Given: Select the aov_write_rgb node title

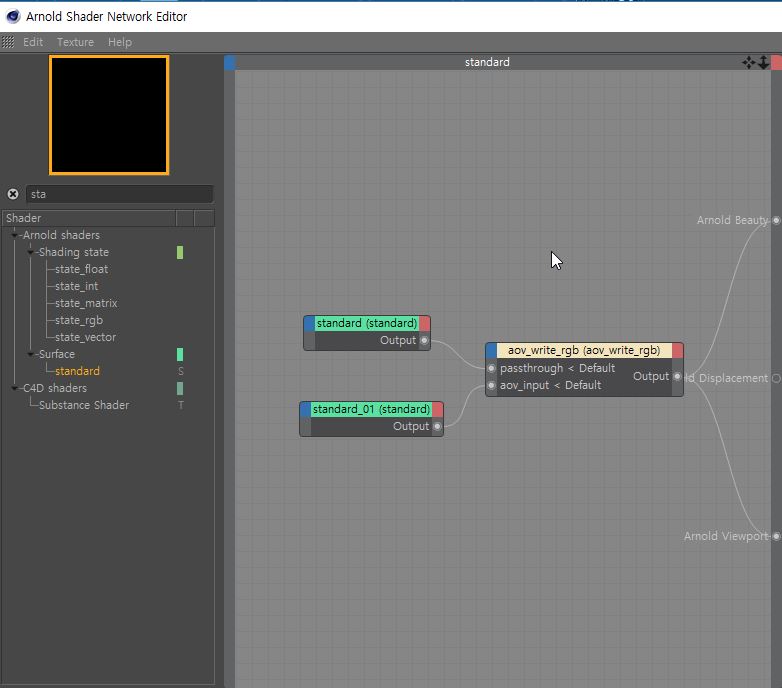Looking at the screenshot, I should [584, 350].
